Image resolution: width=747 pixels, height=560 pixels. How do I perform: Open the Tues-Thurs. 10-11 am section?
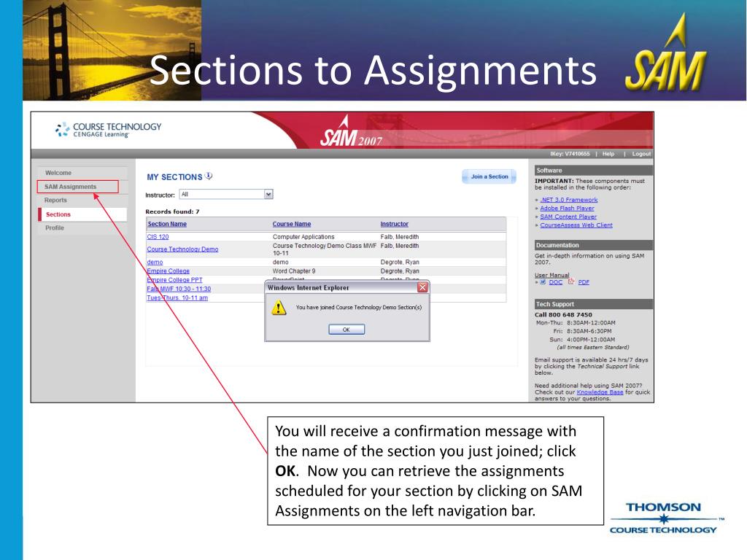[177, 297]
